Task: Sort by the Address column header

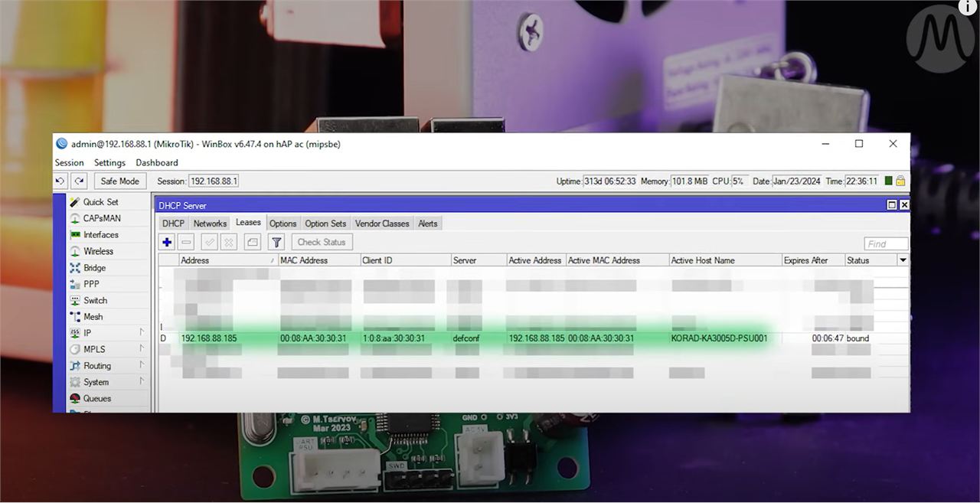Action: (x=227, y=260)
